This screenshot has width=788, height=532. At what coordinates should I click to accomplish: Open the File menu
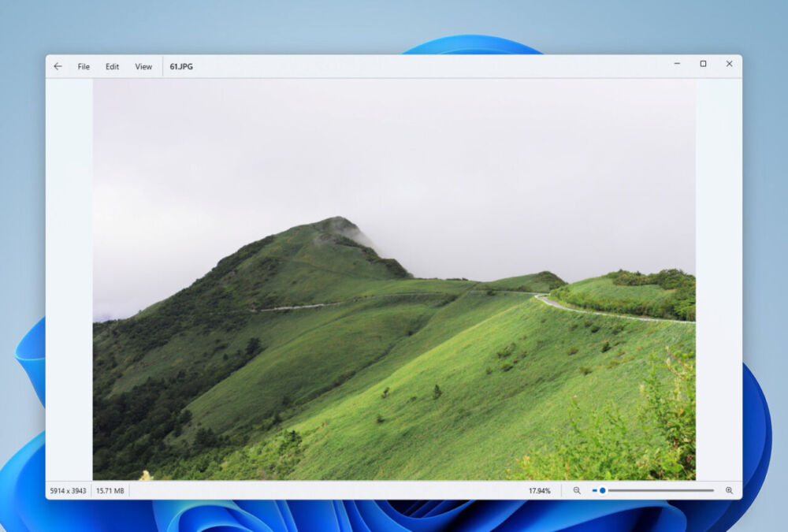click(x=83, y=66)
